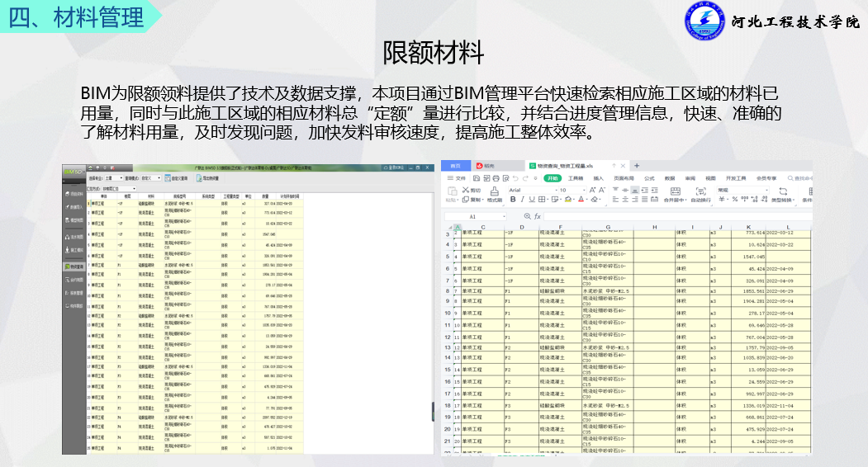Click the 数量 column header in BIM5D
This screenshot has height=467, width=868.
click(x=265, y=196)
